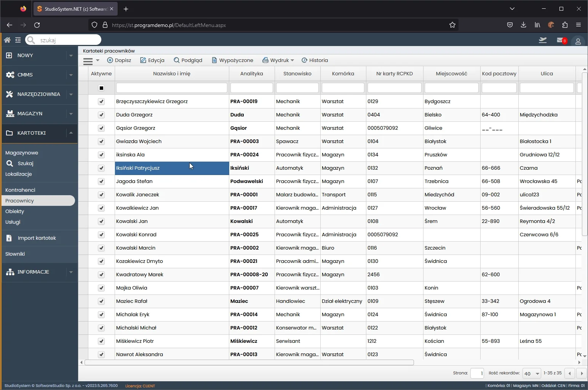Toggle Aktywne checkbox for Kowalski Jan
The height and width of the screenshot is (390, 588).
pyautogui.click(x=101, y=221)
